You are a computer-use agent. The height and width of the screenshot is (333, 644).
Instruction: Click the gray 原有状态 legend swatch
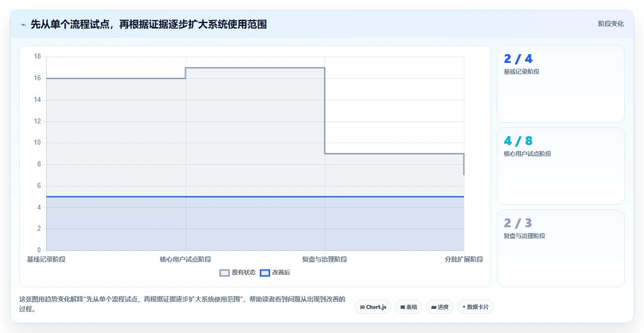pyautogui.click(x=224, y=273)
